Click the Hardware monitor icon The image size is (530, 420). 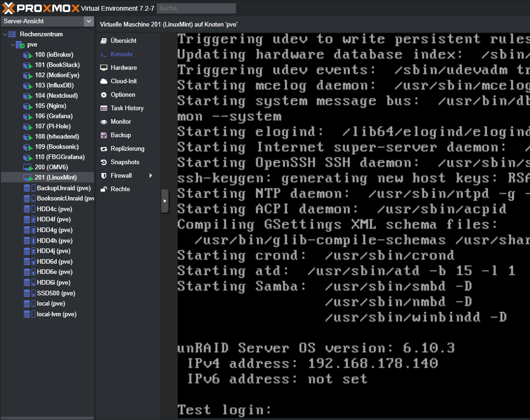104,68
